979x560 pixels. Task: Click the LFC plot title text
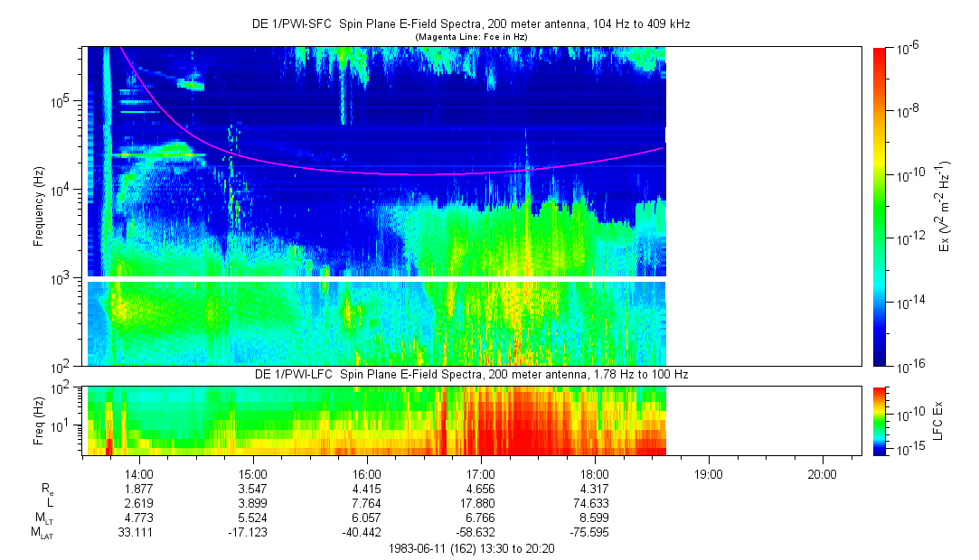pyautogui.click(x=471, y=374)
